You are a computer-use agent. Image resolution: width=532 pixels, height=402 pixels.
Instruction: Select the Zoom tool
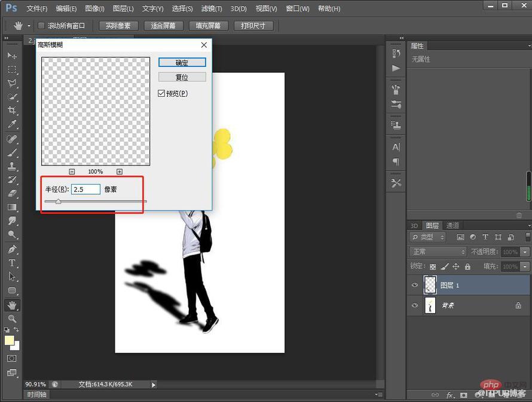(12, 318)
